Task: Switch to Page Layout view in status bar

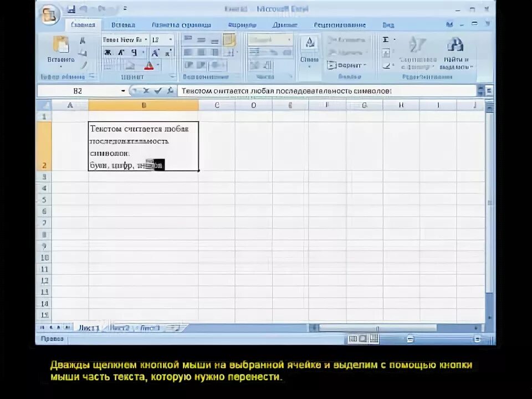Action: tap(363, 338)
